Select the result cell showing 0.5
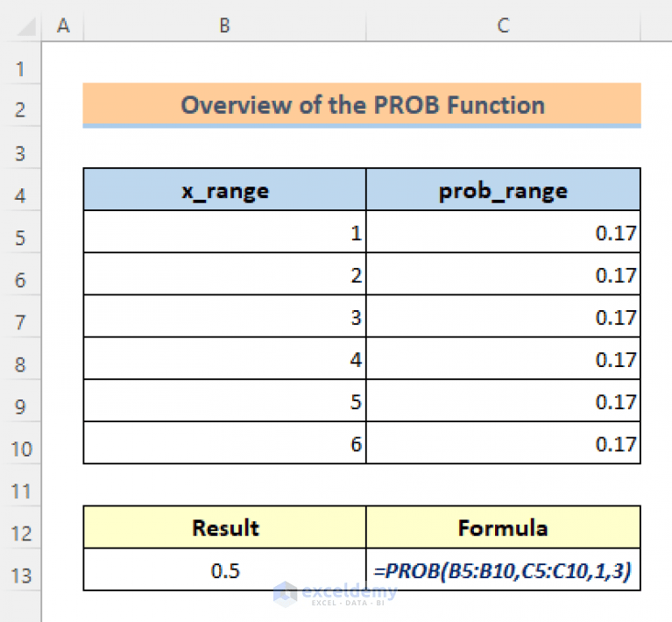Viewport: 672px width, 622px height. tap(225, 569)
